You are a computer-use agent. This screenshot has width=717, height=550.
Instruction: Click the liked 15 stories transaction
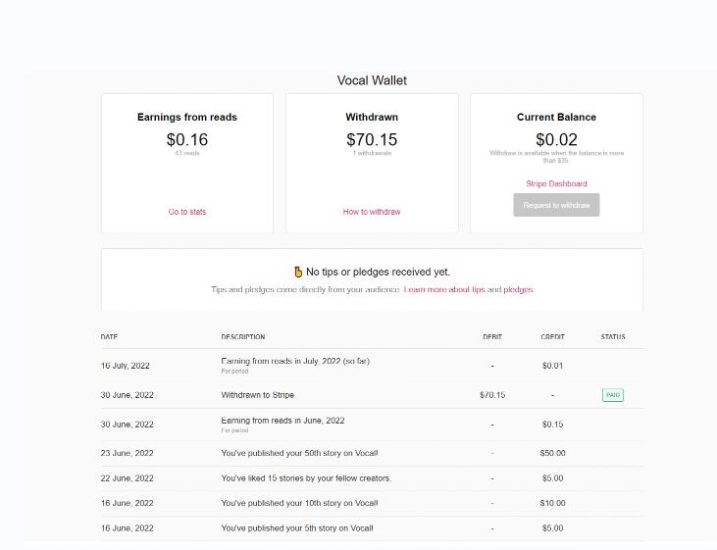coord(305,478)
